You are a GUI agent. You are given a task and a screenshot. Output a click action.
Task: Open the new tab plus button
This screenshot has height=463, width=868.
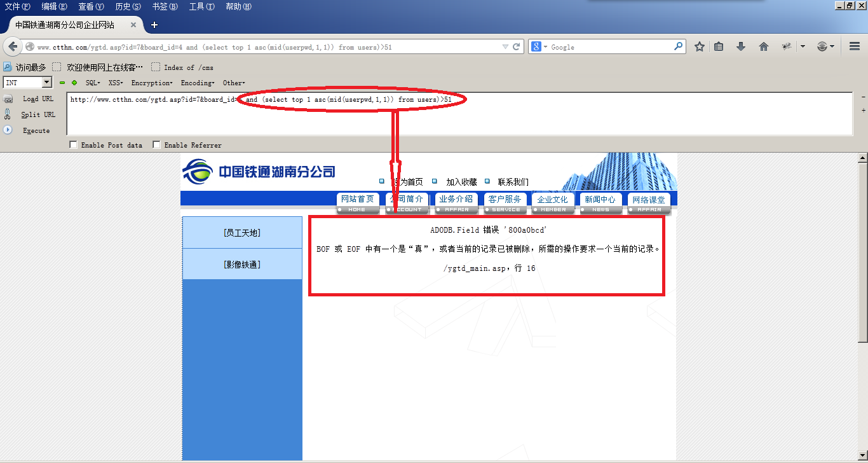(x=154, y=25)
